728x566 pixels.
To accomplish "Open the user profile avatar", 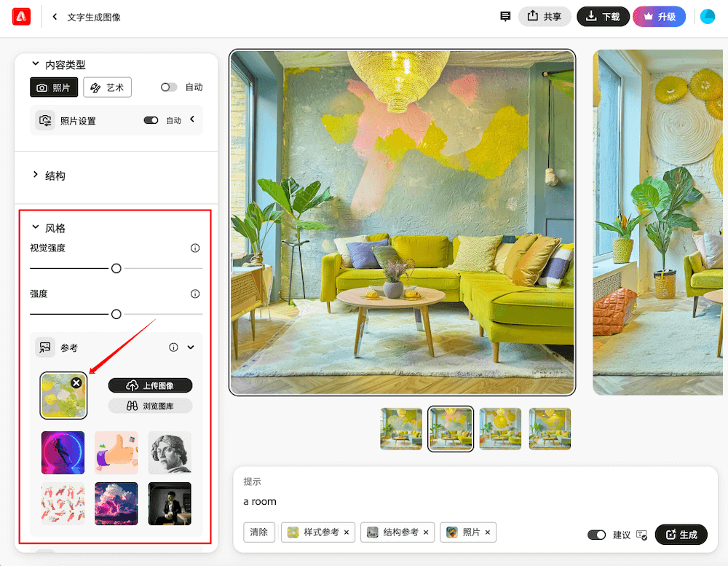I will click(707, 16).
